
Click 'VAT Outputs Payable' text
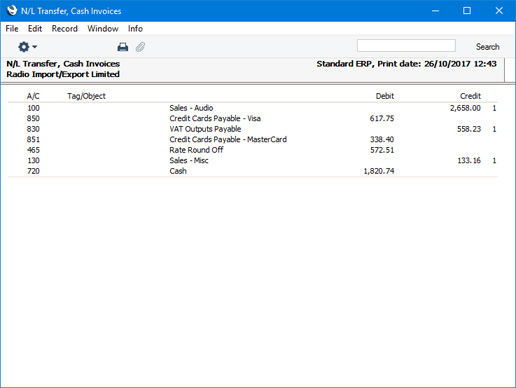tap(205, 129)
